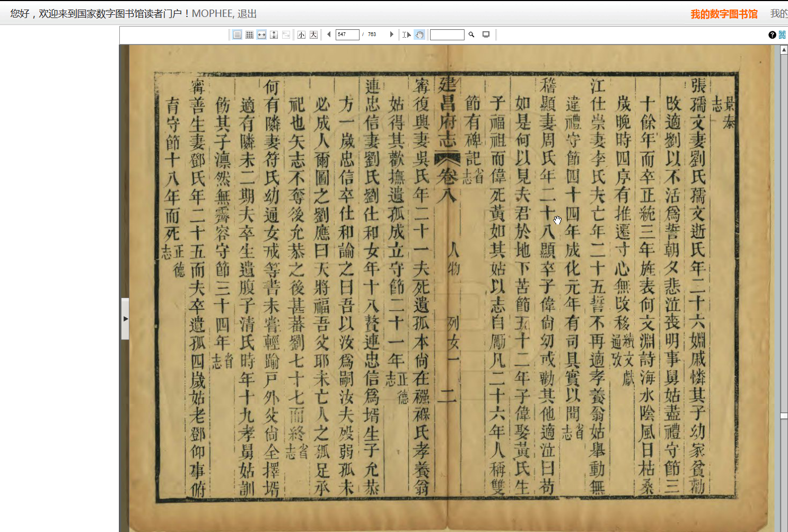The height and width of the screenshot is (532, 788).
Task: Toggle the text selection tool
Action: pos(406,34)
